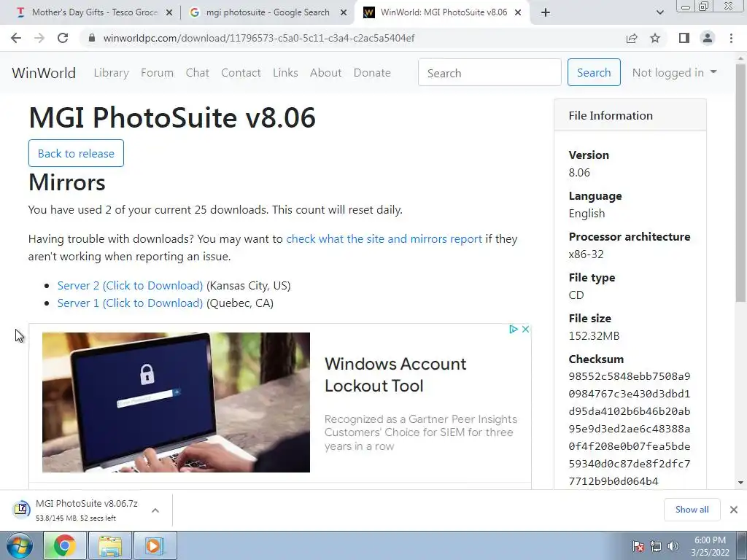Select the Version value 8.06
747x560 pixels.
click(x=579, y=172)
